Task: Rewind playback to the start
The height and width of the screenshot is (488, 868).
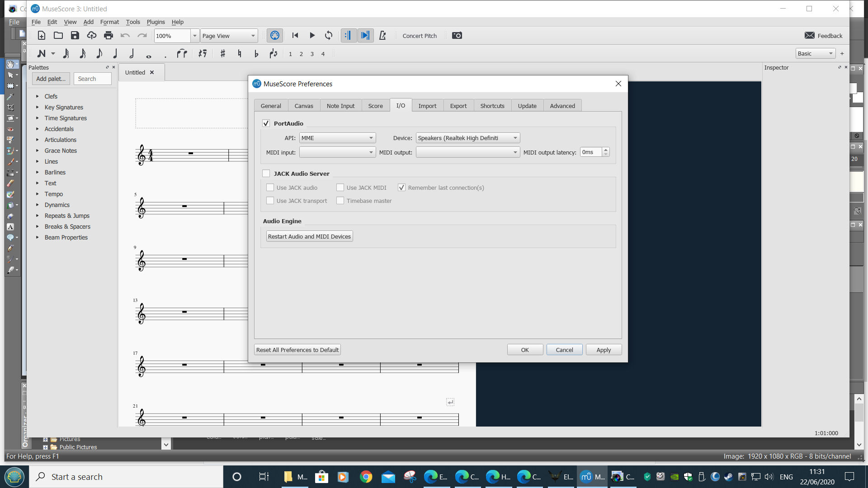Action: tap(295, 36)
